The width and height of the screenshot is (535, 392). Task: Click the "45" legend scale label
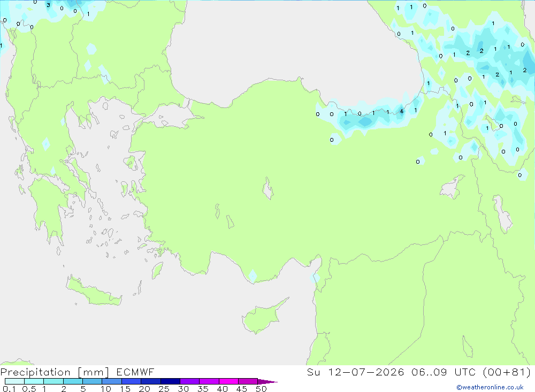[242, 389]
